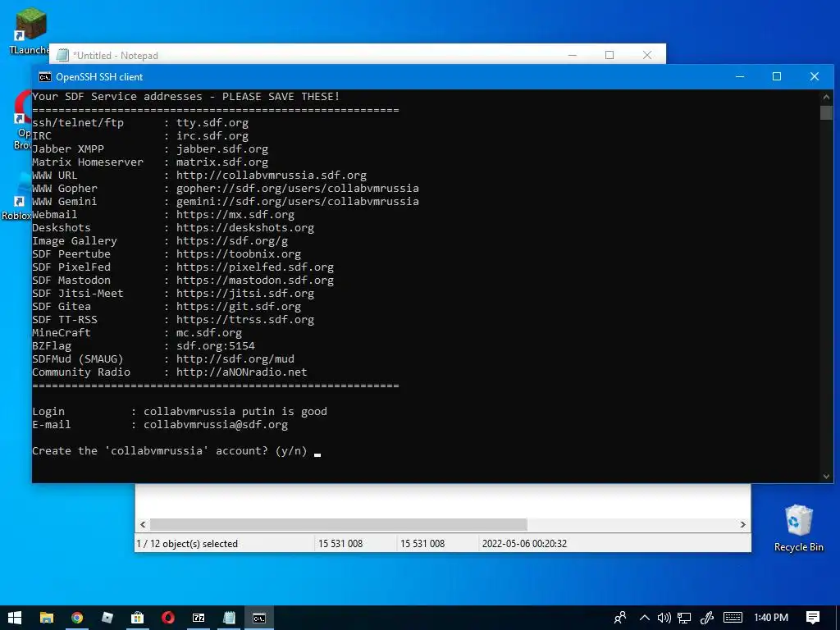The image size is (840, 630).
Task: Click 'gemini://sdf.org/users/collabvmrussia' in the console
Action: (x=297, y=202)
